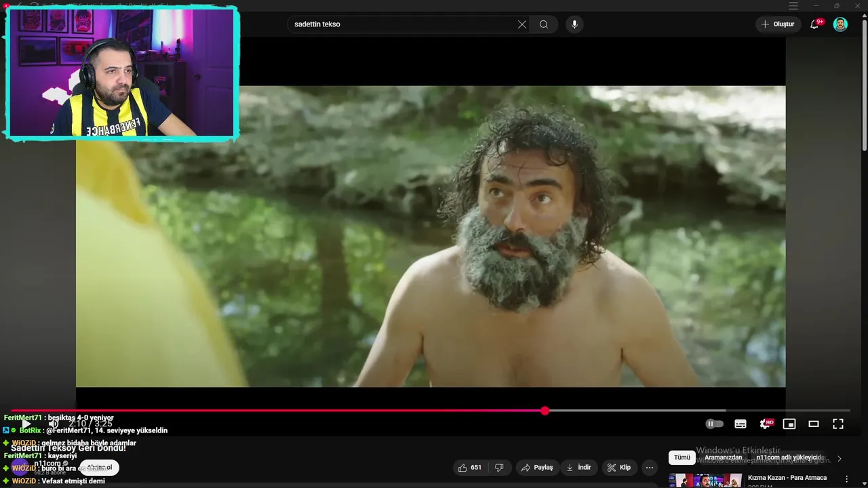This screenshot has width=868, height=488.
Task: Select the Aramanızdan filter chip
Action: [x=723, y=457]
